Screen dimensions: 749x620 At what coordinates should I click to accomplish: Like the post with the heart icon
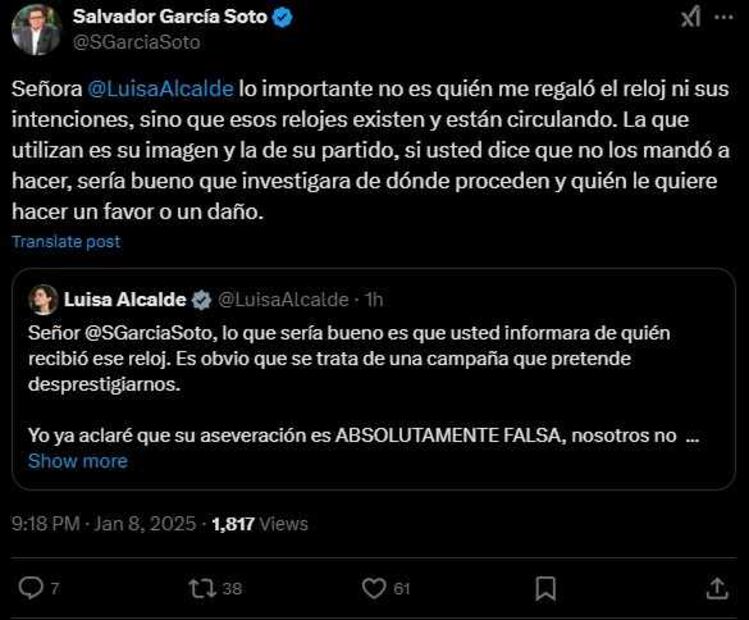[374, 588]
